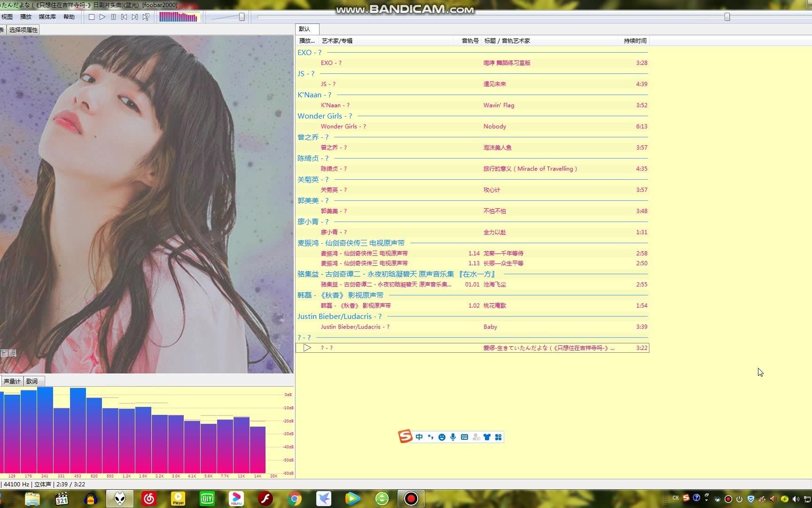812x508 pixels.
Task: Open iQIYI taskbar icon
Action: pyautogui.click(x=207, y=499)
